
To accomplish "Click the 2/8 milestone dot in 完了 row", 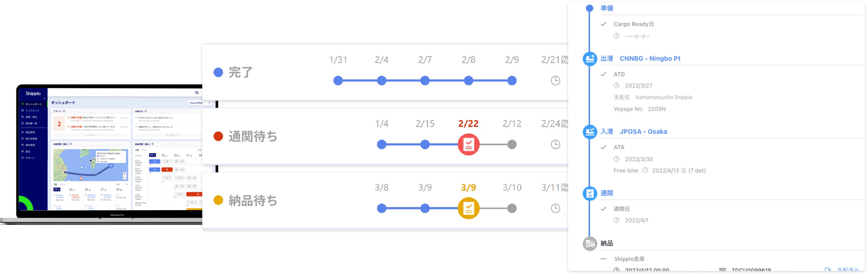I will pyautogui.click(x=468, y=80).
